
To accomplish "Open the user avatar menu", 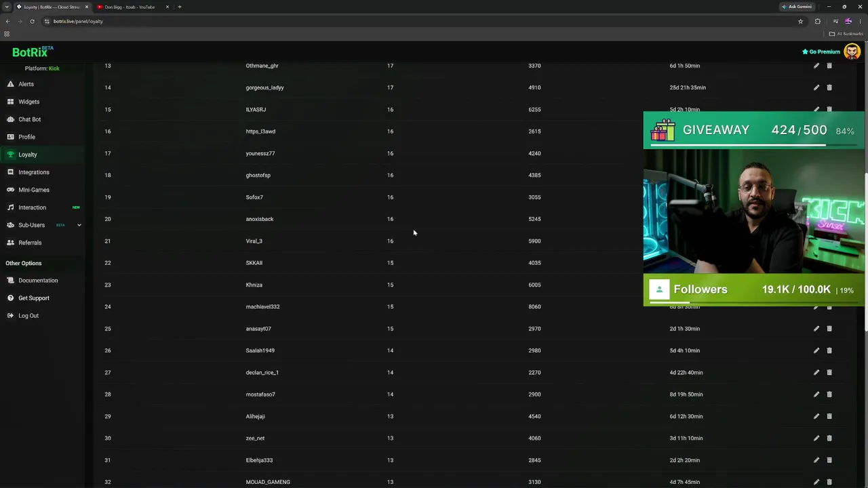I will pyautogui.click(x=852, y=52).
